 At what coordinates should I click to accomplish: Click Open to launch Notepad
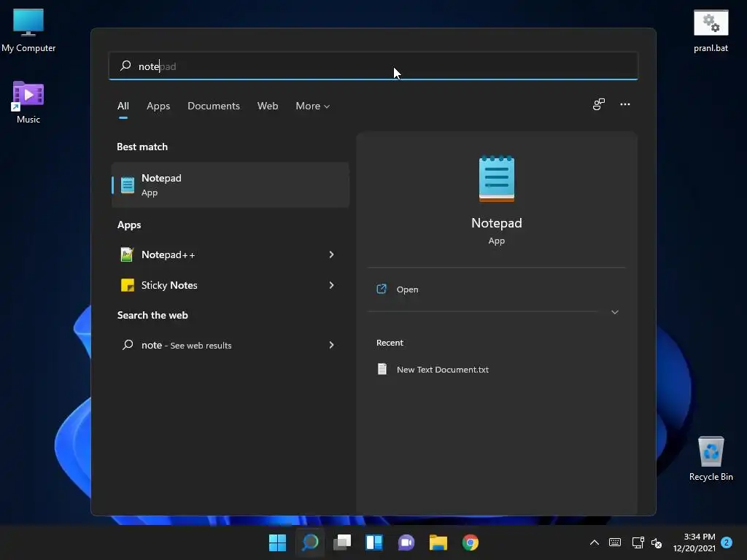407,289
